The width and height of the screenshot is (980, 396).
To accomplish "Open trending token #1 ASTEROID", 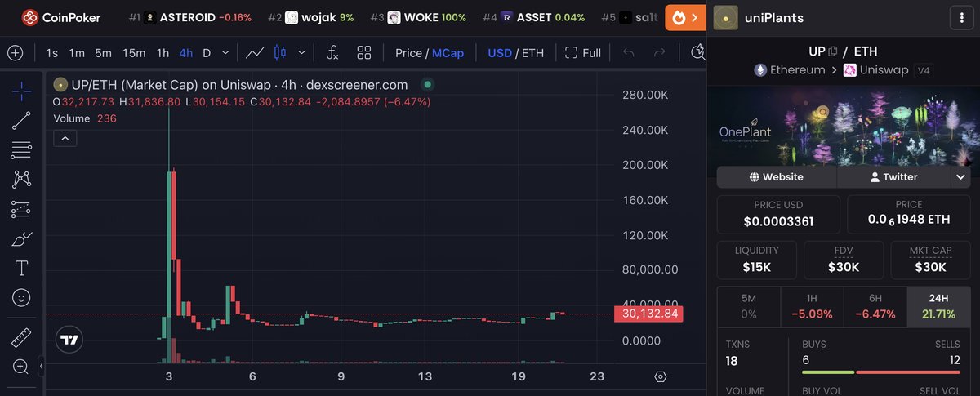I will 190,17.
